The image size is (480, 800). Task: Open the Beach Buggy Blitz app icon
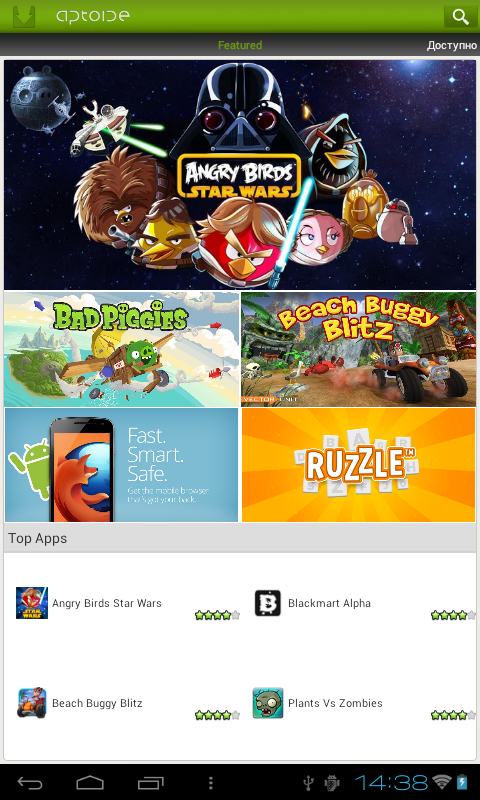32,703
